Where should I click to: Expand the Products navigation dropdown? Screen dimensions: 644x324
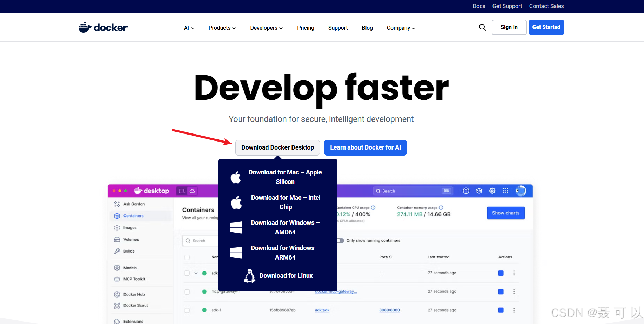tap(222, 28)
